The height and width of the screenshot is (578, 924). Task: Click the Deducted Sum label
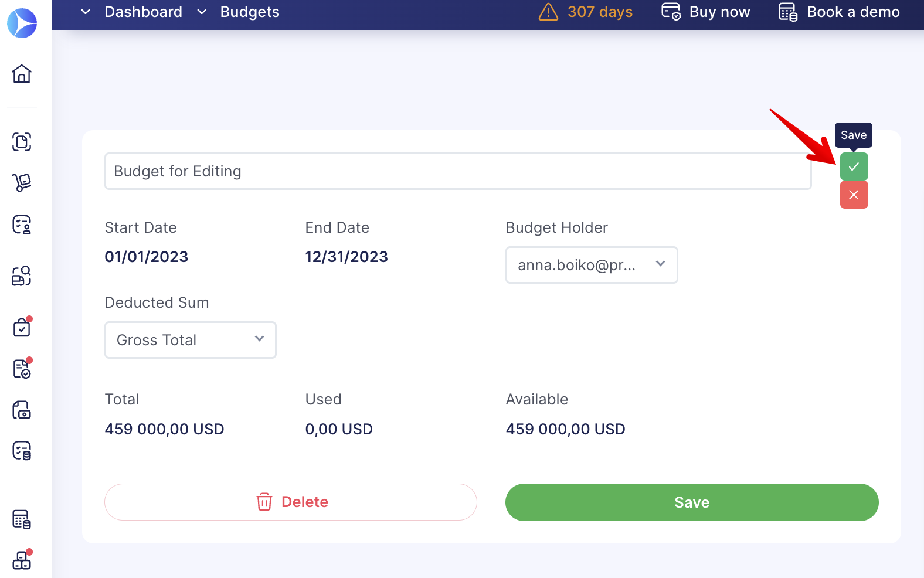tap(157, 302)
